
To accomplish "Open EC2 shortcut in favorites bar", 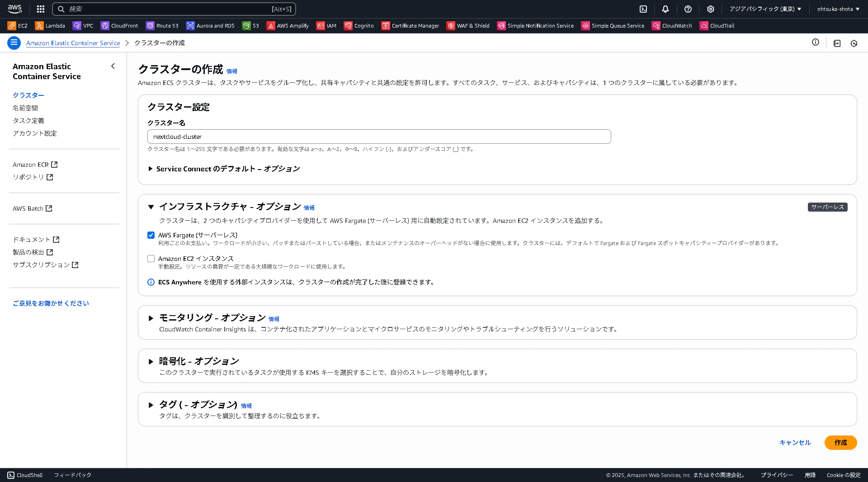I will pyautogui.click(x=18, y=26).
